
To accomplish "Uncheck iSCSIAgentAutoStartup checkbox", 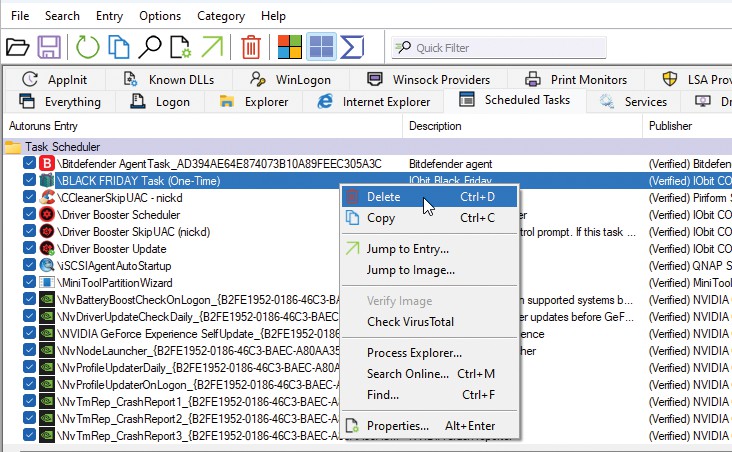I will pyautogui.click(x=29, y=265).
